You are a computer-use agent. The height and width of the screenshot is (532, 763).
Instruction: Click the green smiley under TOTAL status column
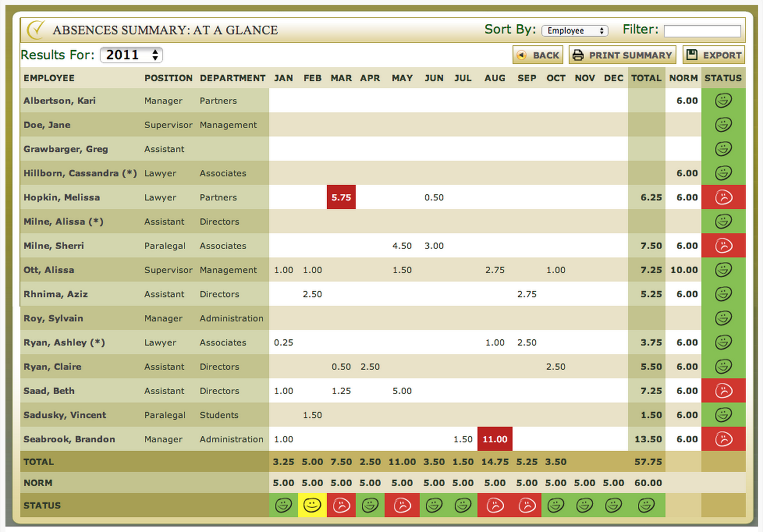click(646, 505)
